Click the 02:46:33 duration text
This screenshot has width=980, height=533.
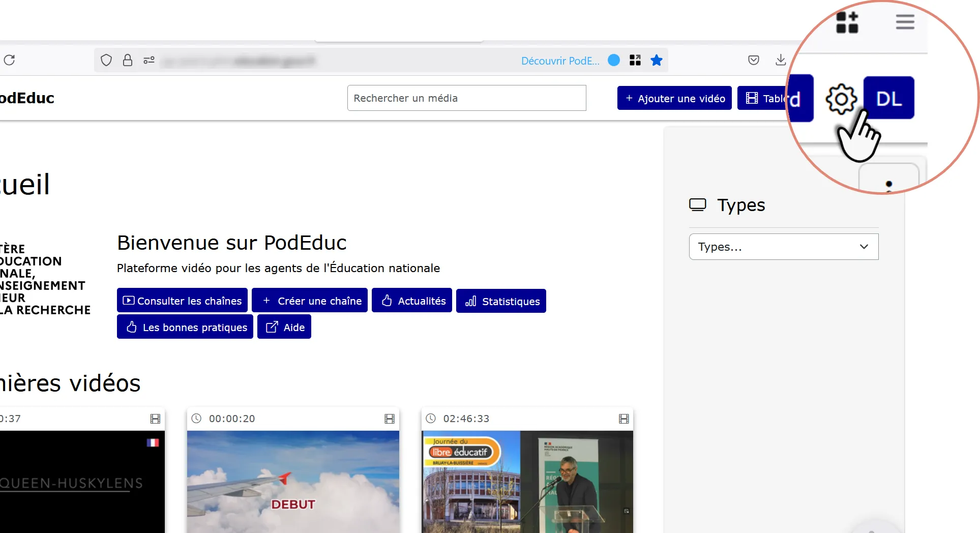click(466, 419)
